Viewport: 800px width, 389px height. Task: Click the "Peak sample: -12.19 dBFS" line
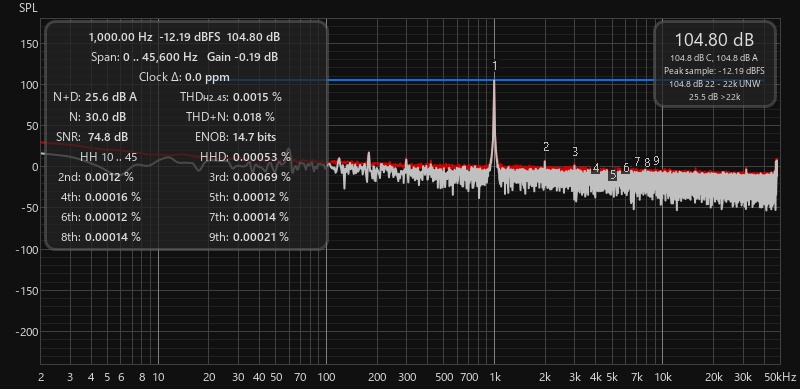(x=714, y=71)
